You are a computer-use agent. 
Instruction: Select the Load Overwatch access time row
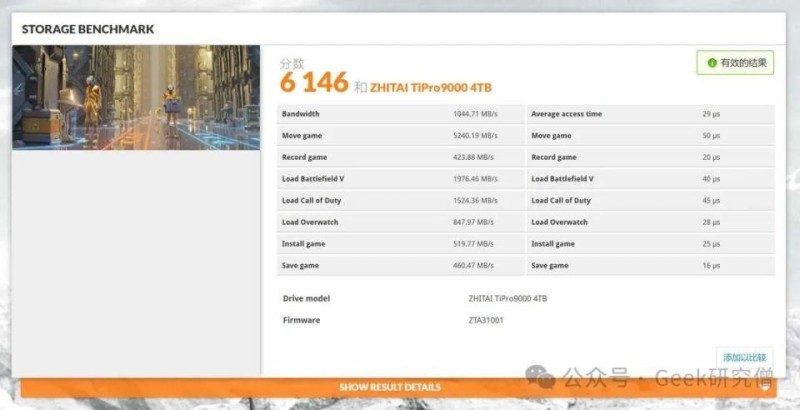coord(651,222)
